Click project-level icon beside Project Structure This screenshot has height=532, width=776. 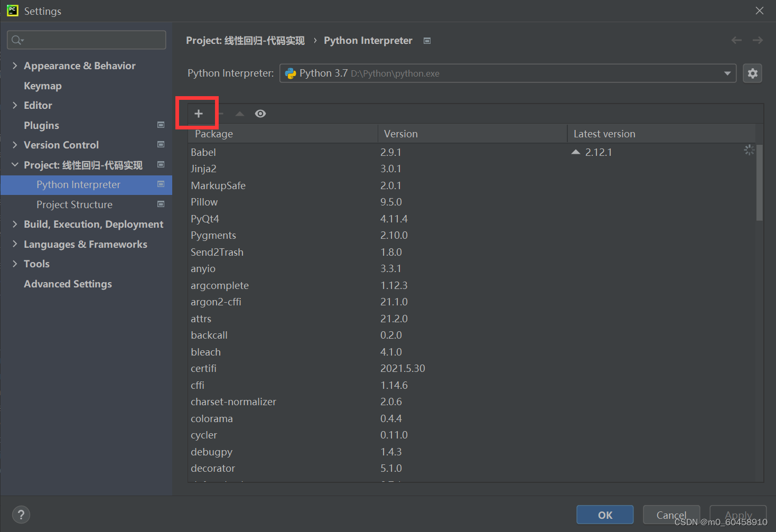tap(161, 204)
